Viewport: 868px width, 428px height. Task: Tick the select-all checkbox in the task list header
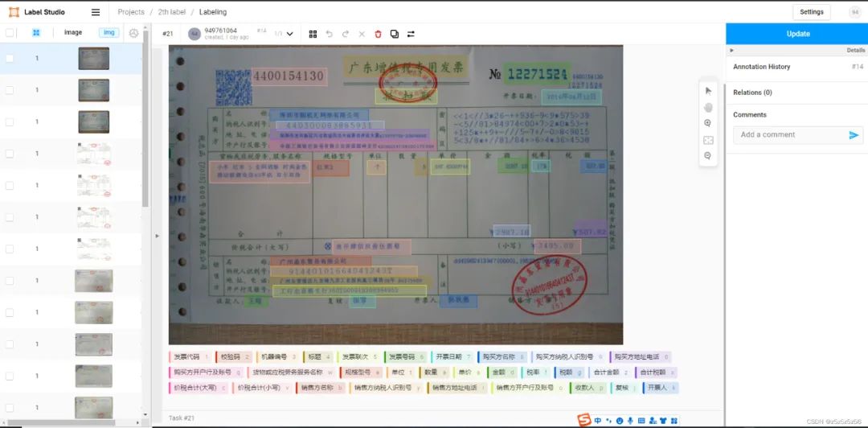(x=10, y=33)
